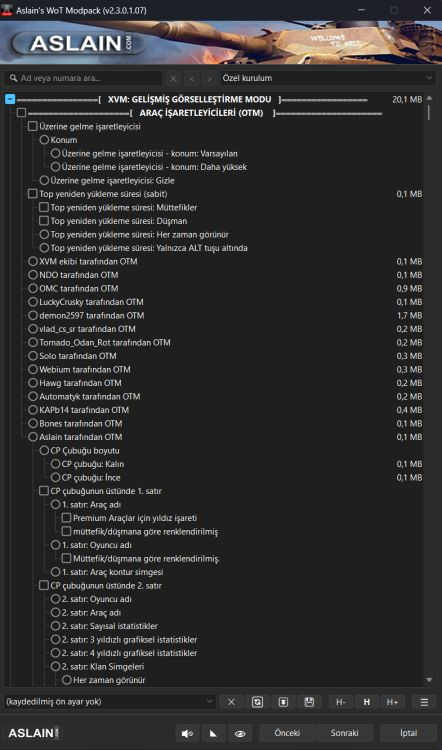The image size is (442, 750).
Task: Toggle the eye preview icon
Action: coord(240,733)
